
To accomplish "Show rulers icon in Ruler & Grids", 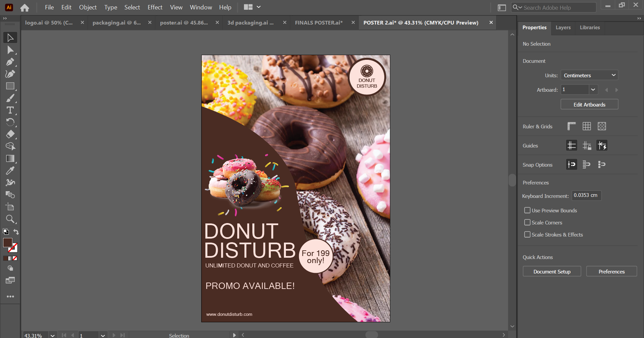I will (572, 126).
